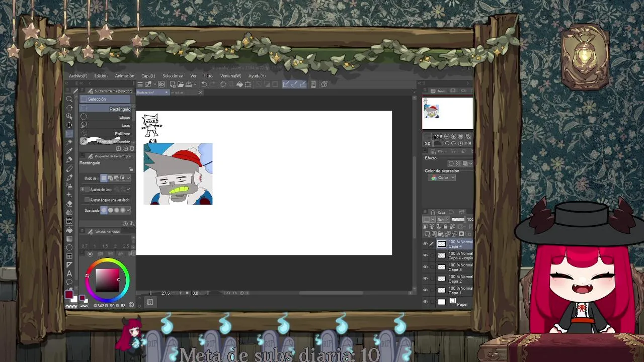Screen dimensions: 644x362
Task: Open the layer color palette dropdown
Action: click(x=428, y=219)
